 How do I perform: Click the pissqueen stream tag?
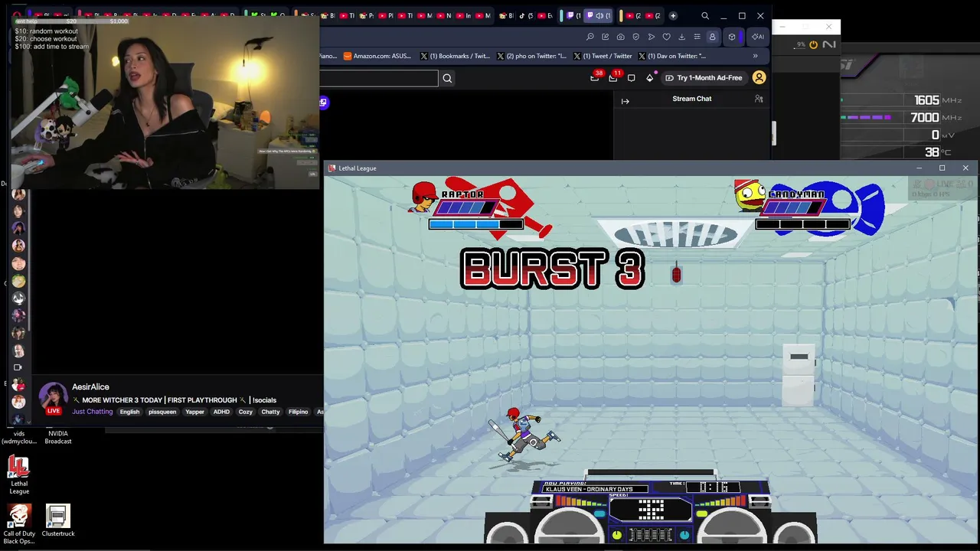[x=162, y=412]
